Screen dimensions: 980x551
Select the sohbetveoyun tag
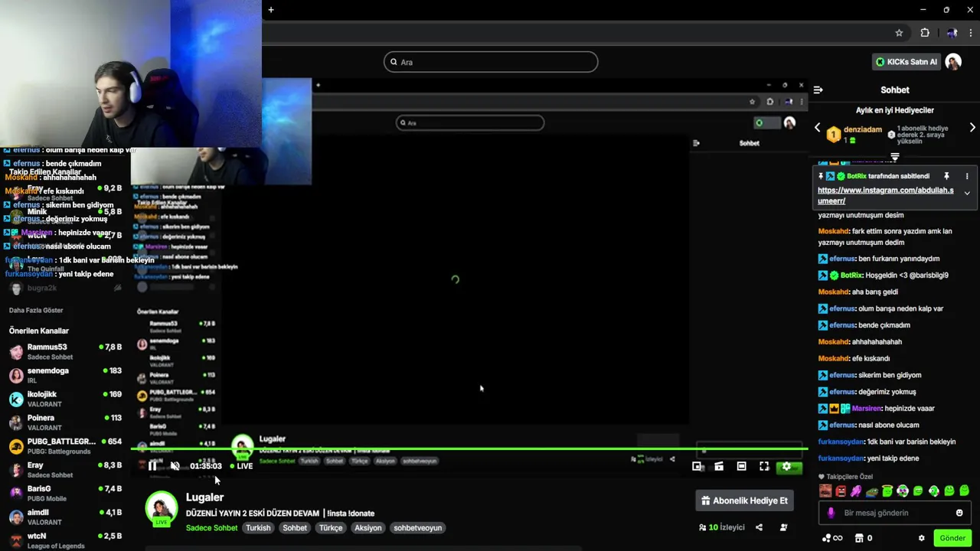point(418,528)
